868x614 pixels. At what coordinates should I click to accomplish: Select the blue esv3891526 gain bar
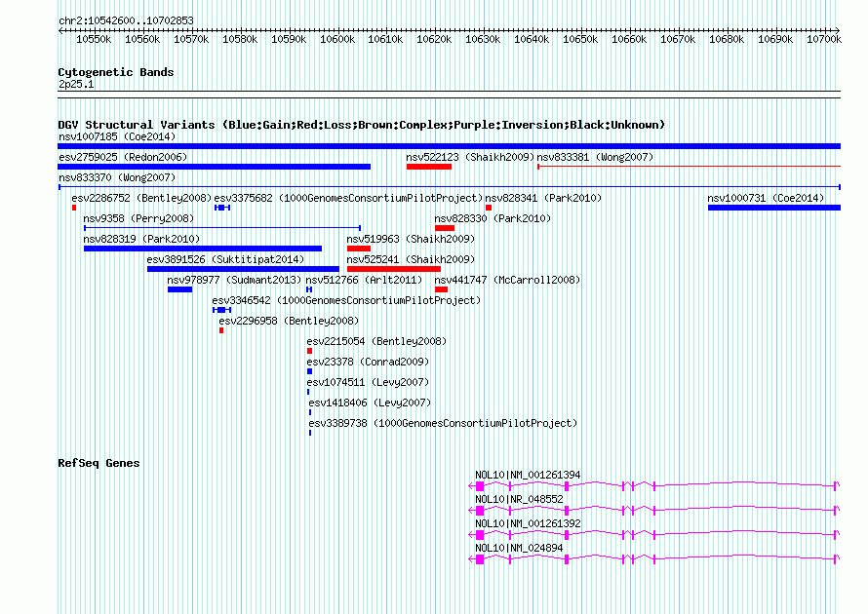pos(243,269)
